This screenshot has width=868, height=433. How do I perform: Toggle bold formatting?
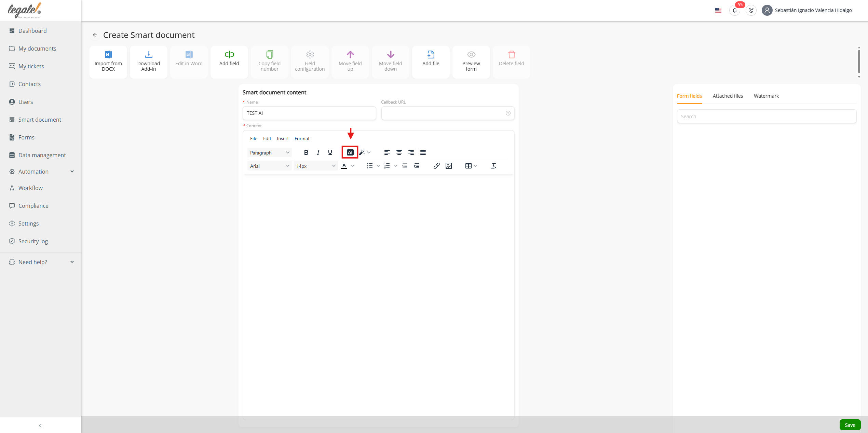pos(306,152)
